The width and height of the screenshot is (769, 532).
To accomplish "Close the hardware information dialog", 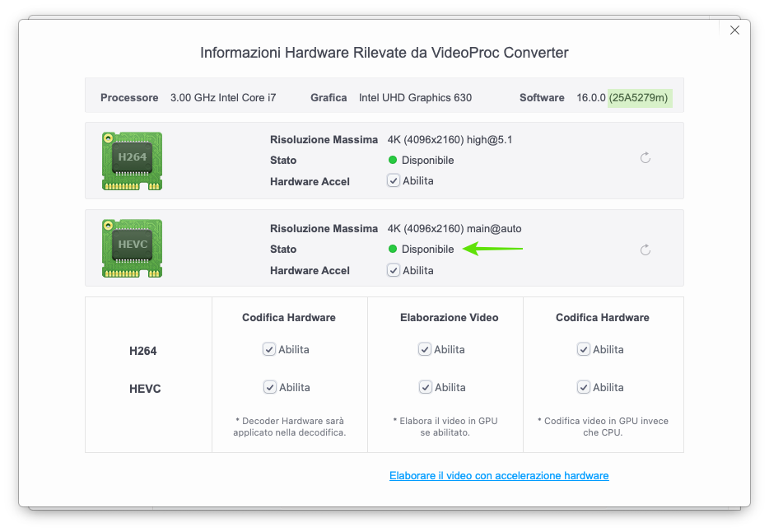I will (734, 30).
